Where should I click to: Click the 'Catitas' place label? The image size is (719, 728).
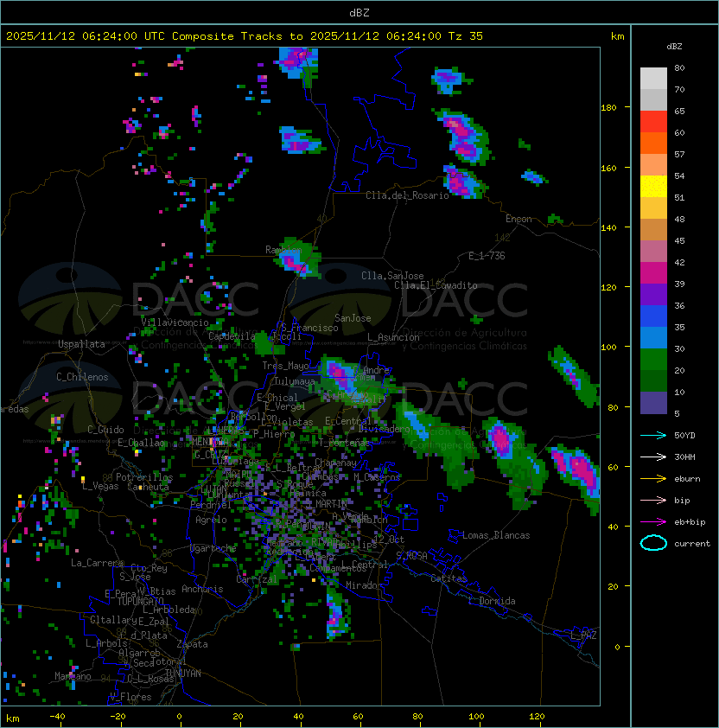(449, 578)
